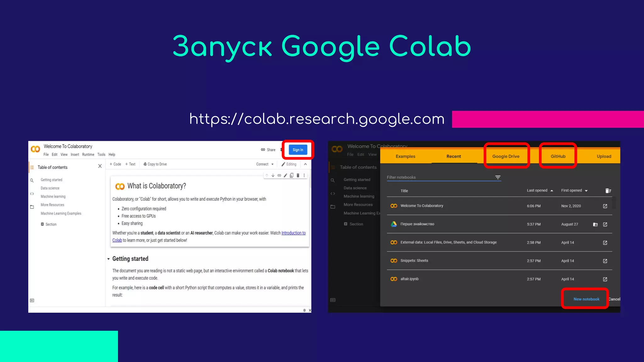Screen dimensions: 644x362
Task: Open the command palette icon at the light window's bottom left
Action: click(x=32, y=300)
